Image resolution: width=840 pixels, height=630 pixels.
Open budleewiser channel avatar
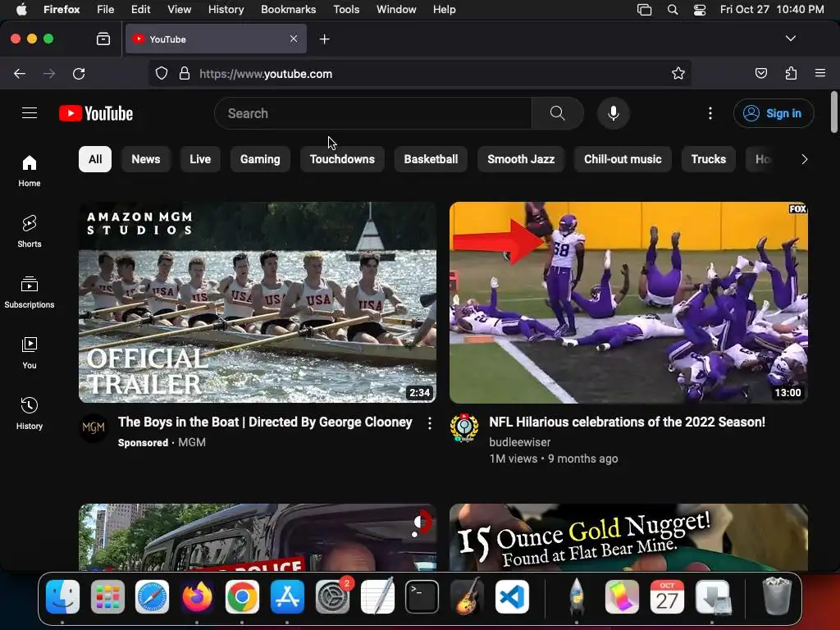(x=464, y=427)
